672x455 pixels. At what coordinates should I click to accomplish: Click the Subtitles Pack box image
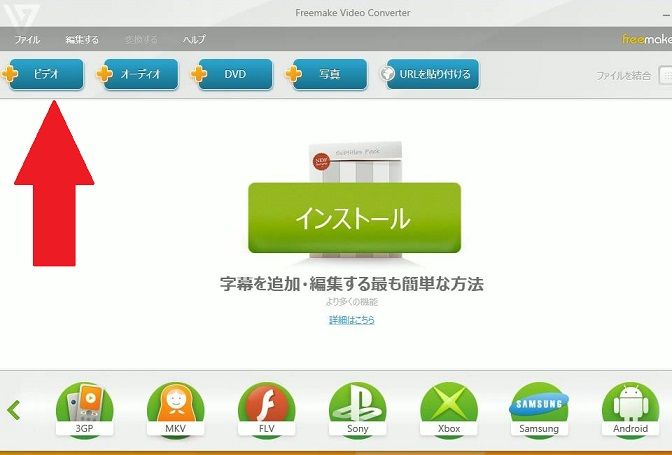[x=355, y=162]
